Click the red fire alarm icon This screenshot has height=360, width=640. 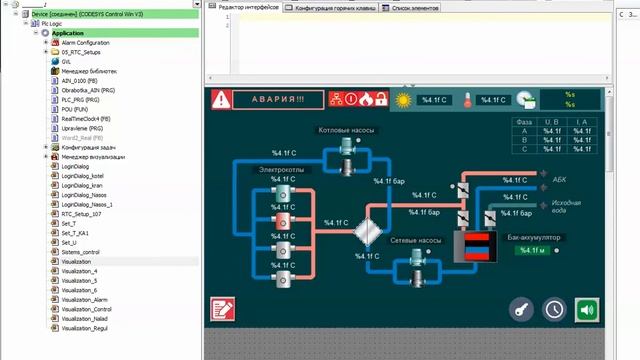coord(366,99)
